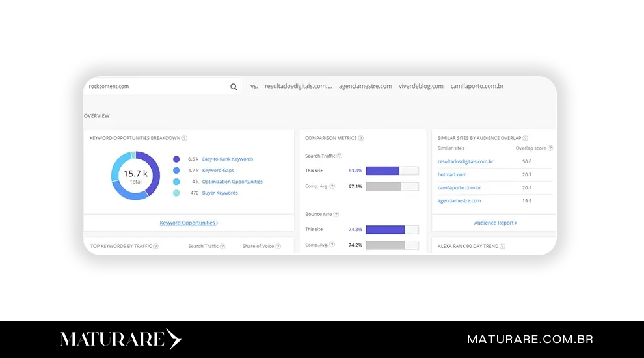Open the Audience Report link
This screenshot has height=358, width=644.
[495, 223]
